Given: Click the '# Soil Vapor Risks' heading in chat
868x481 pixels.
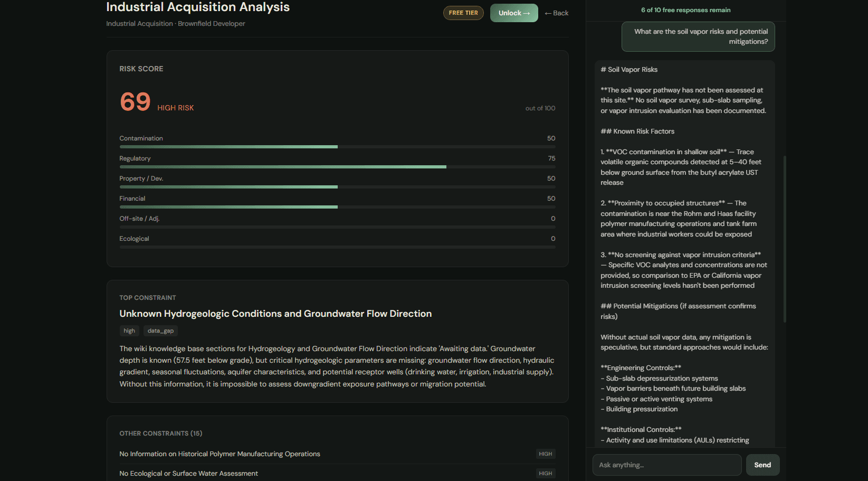Looking at the screenshot, I should (629, 70).
